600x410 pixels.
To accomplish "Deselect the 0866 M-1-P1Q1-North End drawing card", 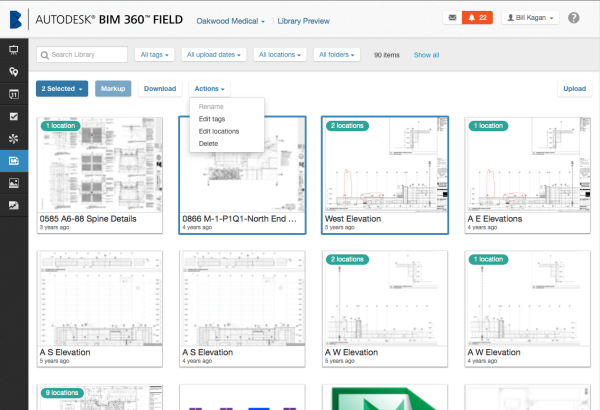I will [242, 175].
